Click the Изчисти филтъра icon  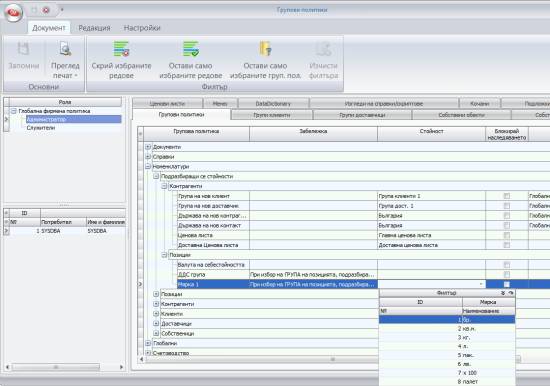click(x=323, y=49)
